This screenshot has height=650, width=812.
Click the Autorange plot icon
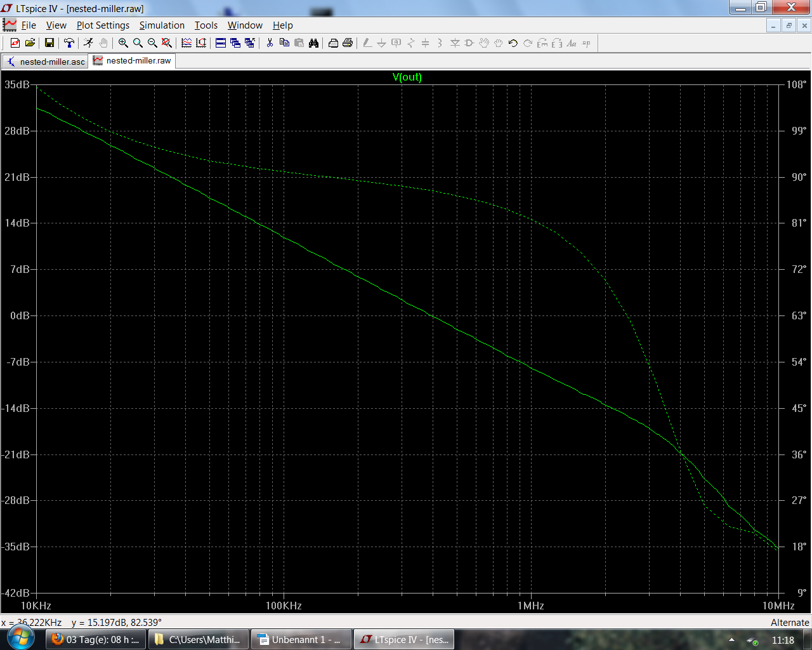point(187,43)
